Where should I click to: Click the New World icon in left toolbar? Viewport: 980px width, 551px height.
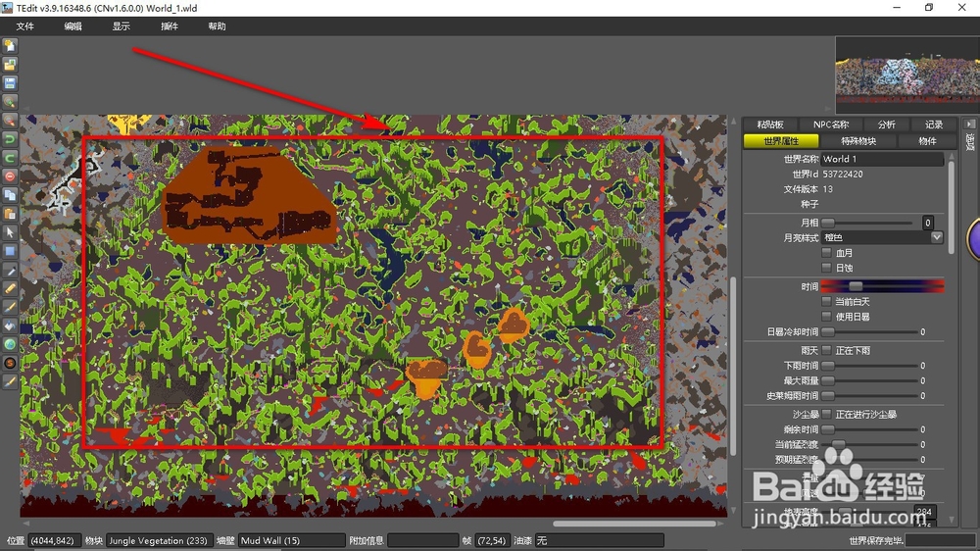(10, 46)
